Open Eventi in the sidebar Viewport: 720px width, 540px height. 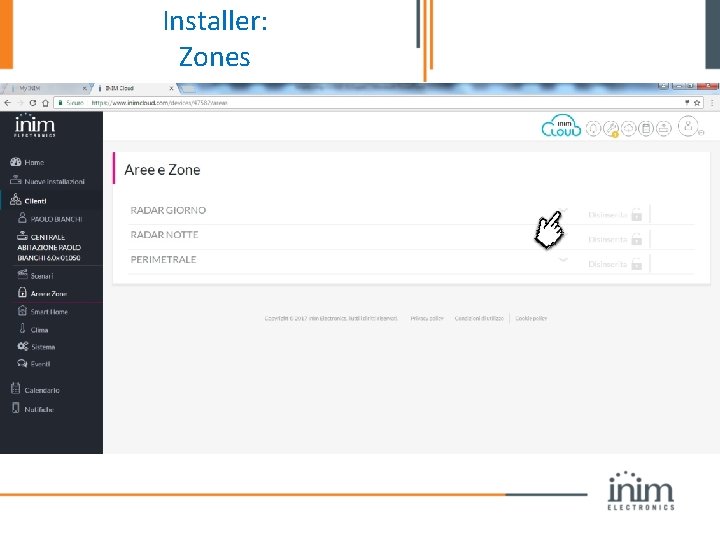tap(40, 364)
